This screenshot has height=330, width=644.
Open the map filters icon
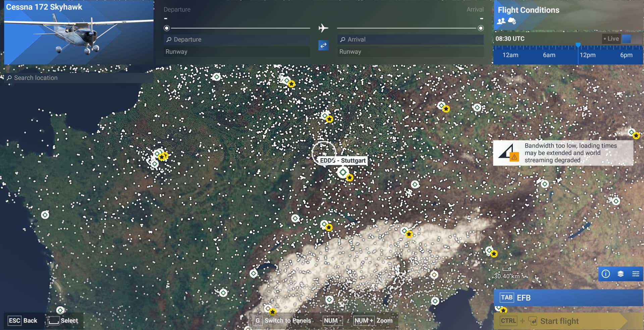[x=636, y=274]
